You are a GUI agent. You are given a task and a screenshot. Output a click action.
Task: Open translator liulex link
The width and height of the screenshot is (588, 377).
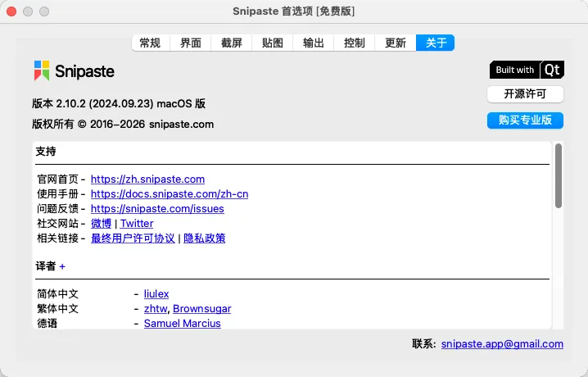pyautogui.click(x=156, y=293)
